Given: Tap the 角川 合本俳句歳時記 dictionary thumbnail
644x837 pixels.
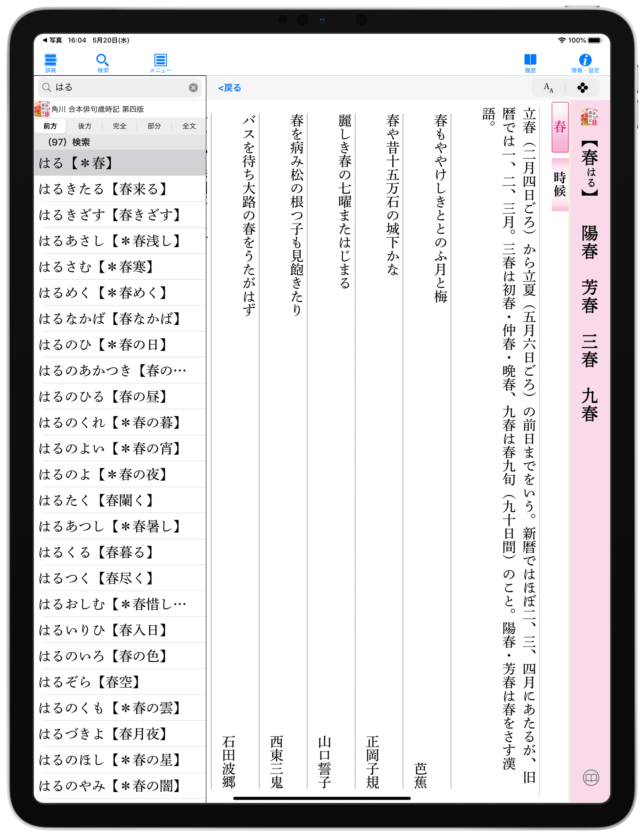Looking at the screenshot, I should (42, 109).
